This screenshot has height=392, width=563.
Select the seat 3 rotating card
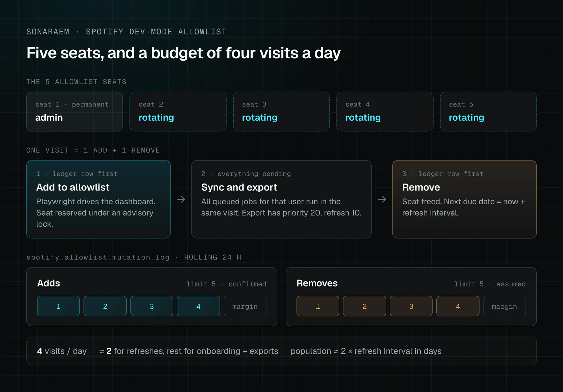pos(281,111)
